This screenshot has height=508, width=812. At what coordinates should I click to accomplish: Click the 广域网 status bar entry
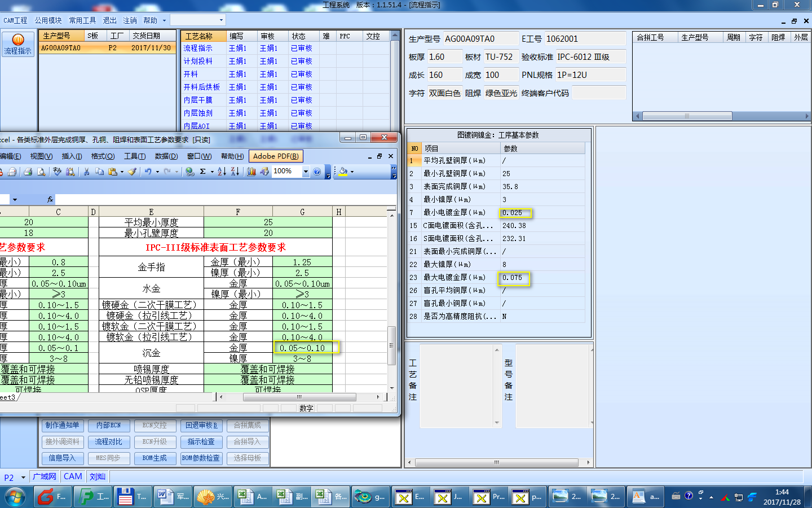coord(45,477)
